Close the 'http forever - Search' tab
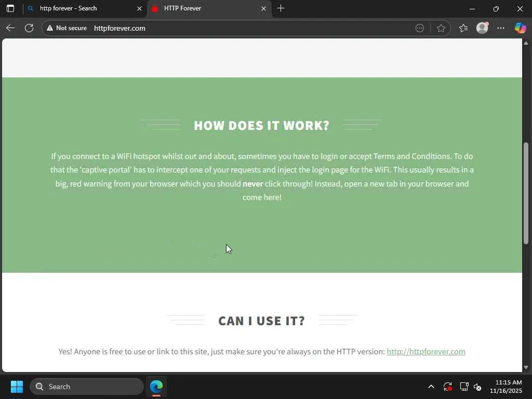532x399 pixels. pyautogui.click(x=139, y=9)
